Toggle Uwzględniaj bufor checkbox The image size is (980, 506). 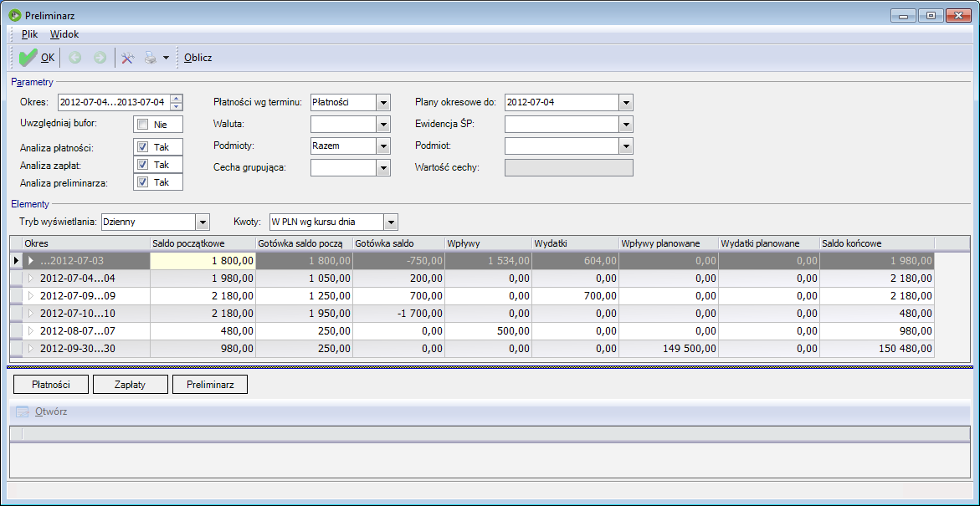click(142, 125)
